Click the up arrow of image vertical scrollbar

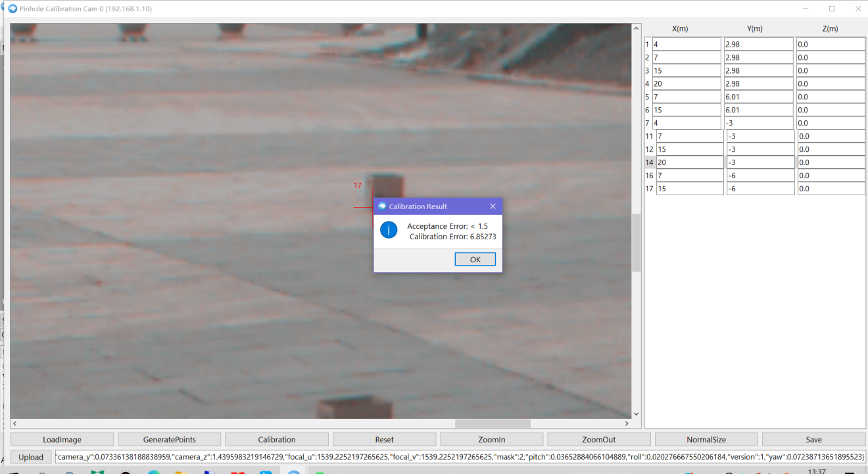(x=636, y=28)
